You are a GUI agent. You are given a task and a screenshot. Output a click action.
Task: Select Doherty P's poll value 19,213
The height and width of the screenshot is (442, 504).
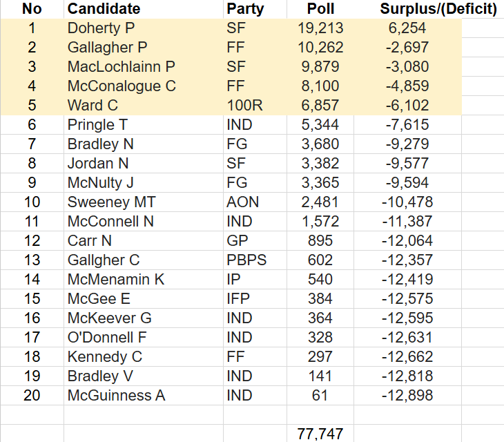click(320, 28)
